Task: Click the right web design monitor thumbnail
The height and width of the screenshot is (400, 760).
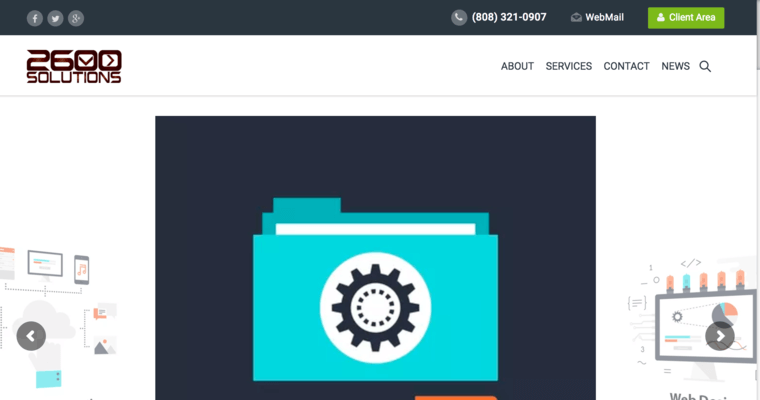Action: (x=691, y=320)
